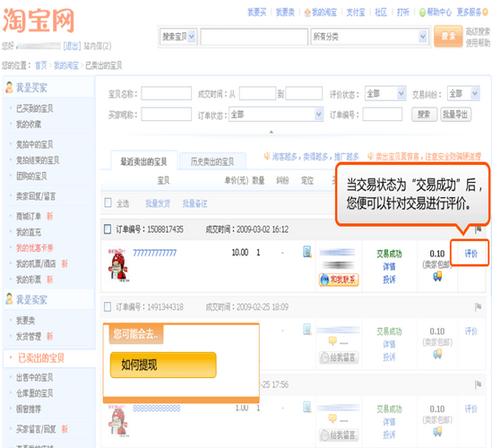Click the 宝贝名称 input field
Image resolution: width=500 pixels, height=448 pixels.
pos(166,93)
